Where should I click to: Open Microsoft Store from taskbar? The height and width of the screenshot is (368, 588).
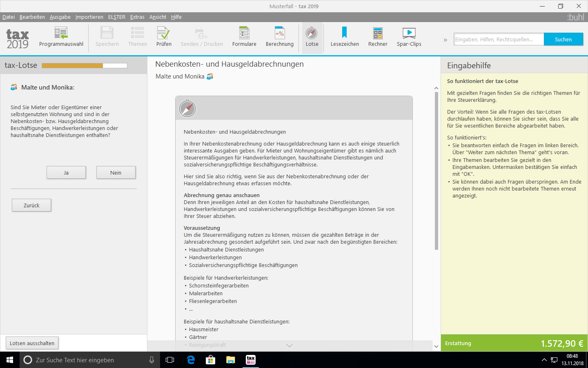point(211,360)
